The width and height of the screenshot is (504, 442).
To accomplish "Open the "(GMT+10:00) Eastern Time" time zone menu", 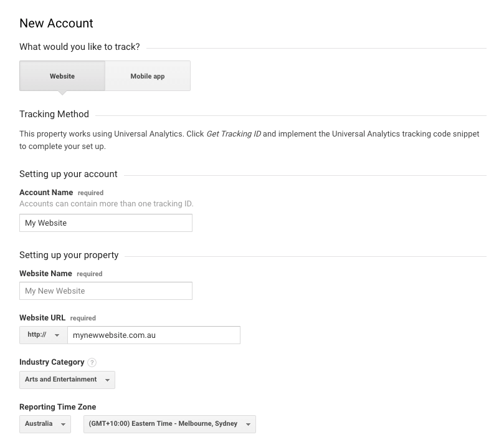I will (x=168, y=424).
